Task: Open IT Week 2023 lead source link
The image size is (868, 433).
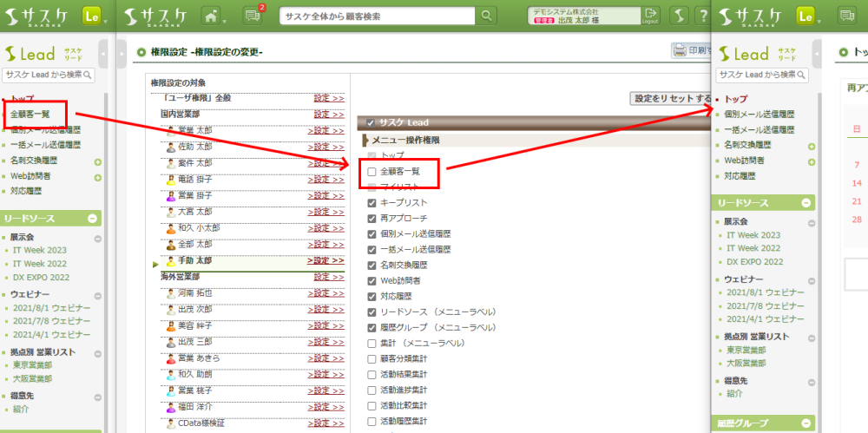Action: [x=39, y=250]
